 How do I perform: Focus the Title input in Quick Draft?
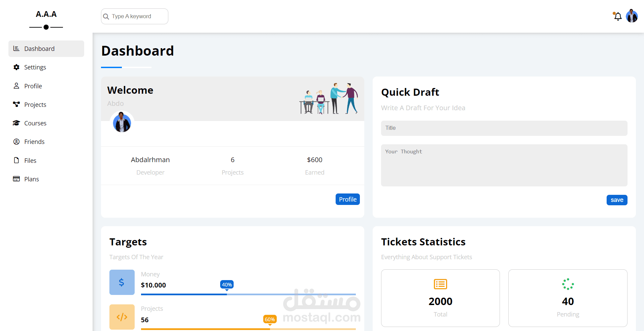(504, 128)
